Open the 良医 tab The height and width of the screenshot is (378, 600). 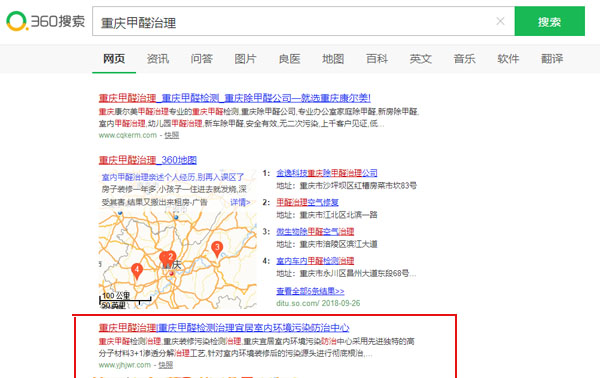289,59
